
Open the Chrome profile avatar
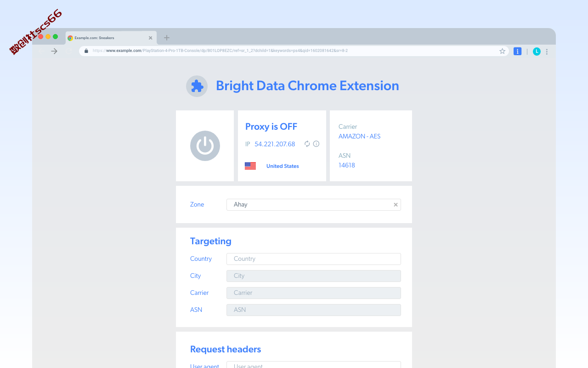(537, 52)
